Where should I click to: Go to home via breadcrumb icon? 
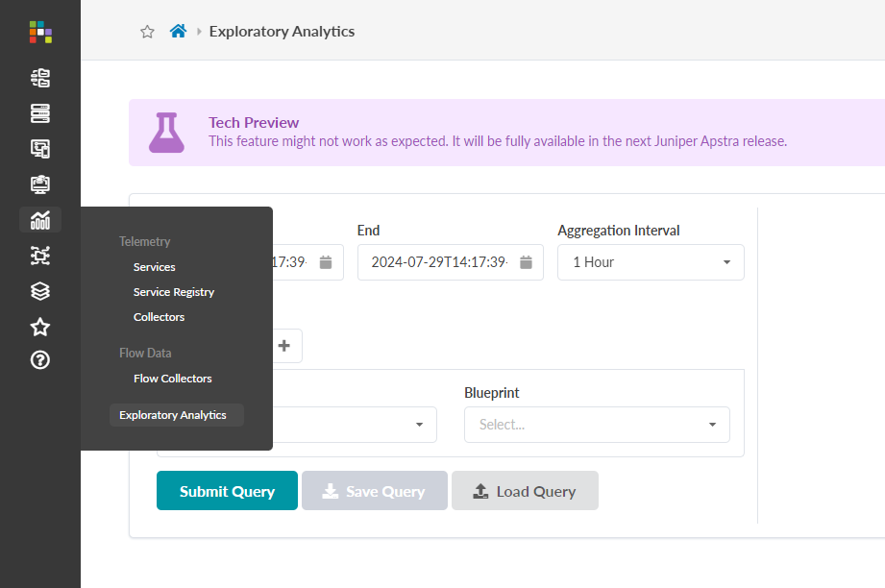point(178,32)
